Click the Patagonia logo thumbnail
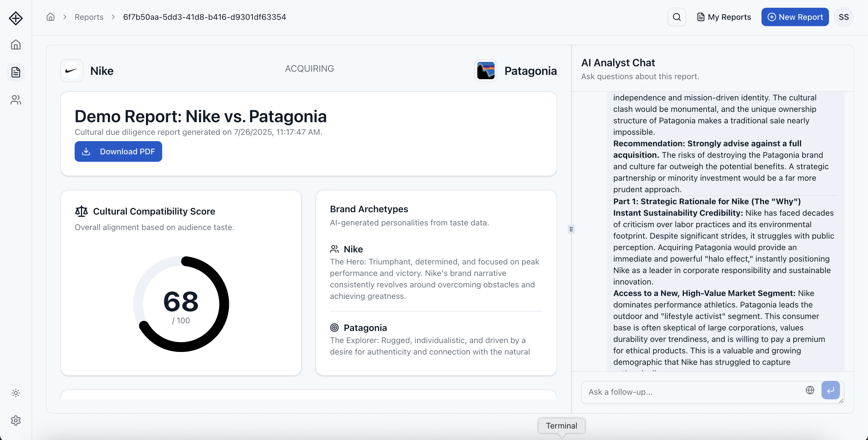Image resolution: width=868 pixels, height=440 pixels. [x=486, y=71]
